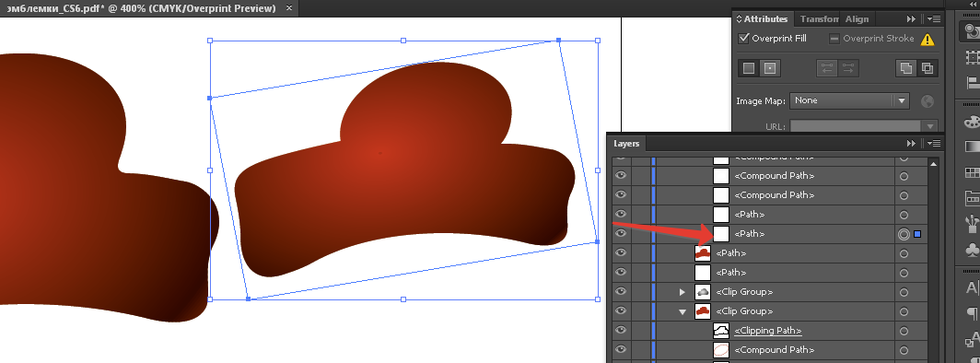Image resolution: width=980 pixels, height=363 pixels.
Task: Select Use Even-Odd Fill Rule icon
Action: (x=927, y=68)
